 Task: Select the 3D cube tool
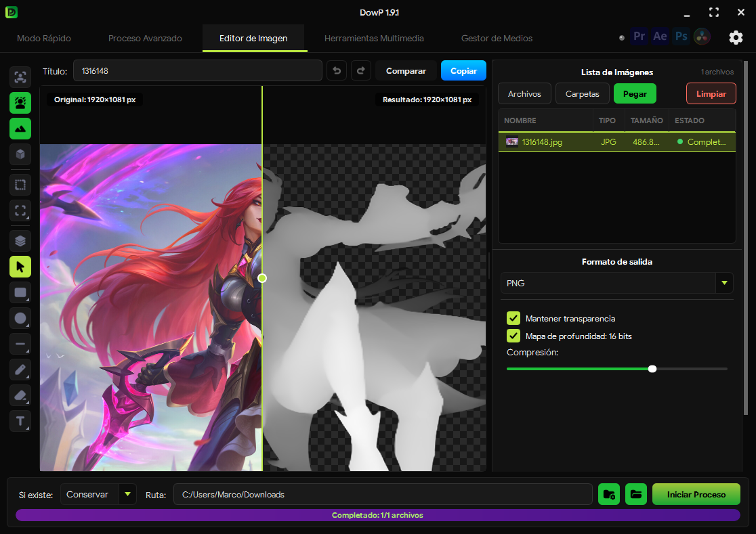point(20,154)
